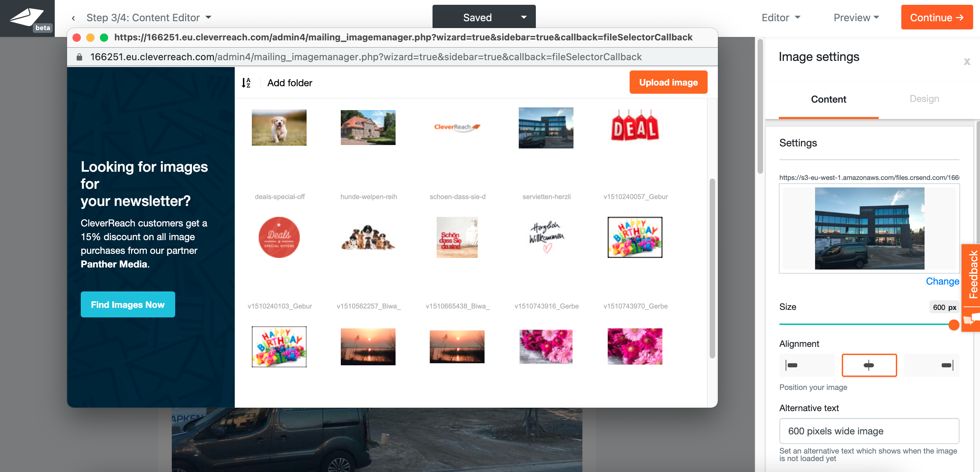
Task: Expand the Step 3/4 Content Editor dropdown
Action: 208,17
